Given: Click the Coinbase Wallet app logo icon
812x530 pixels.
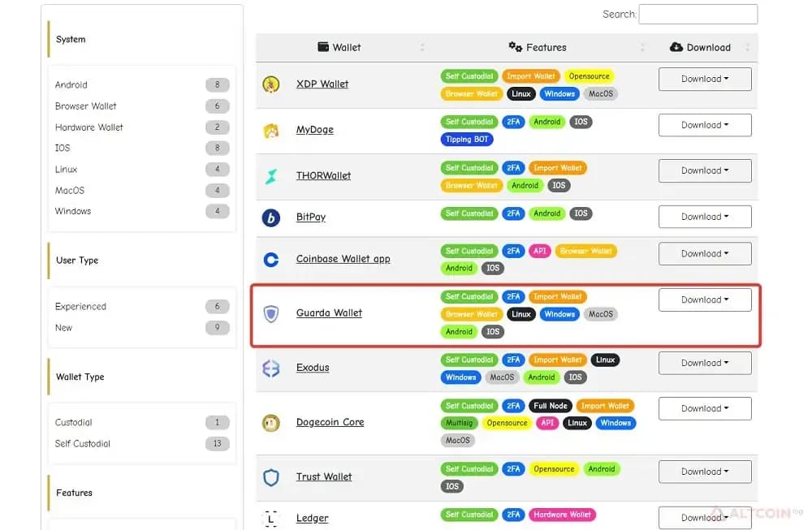Looking at the screenshot, I should coord(271,259).
